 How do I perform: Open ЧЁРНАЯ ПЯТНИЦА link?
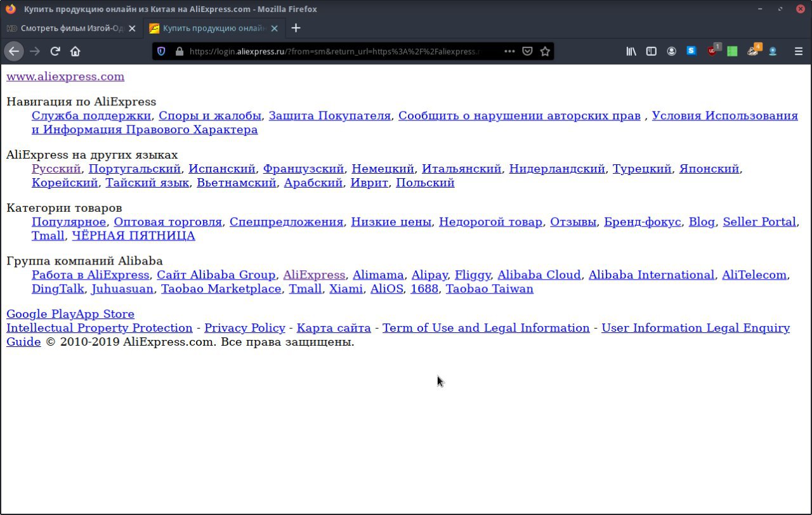pos(133,236)
